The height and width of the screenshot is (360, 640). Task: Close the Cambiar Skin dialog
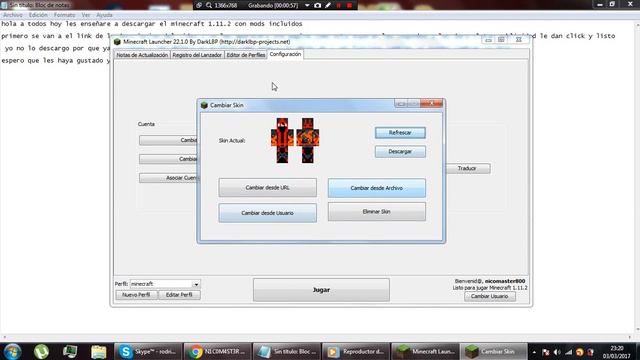pos(431,104)
